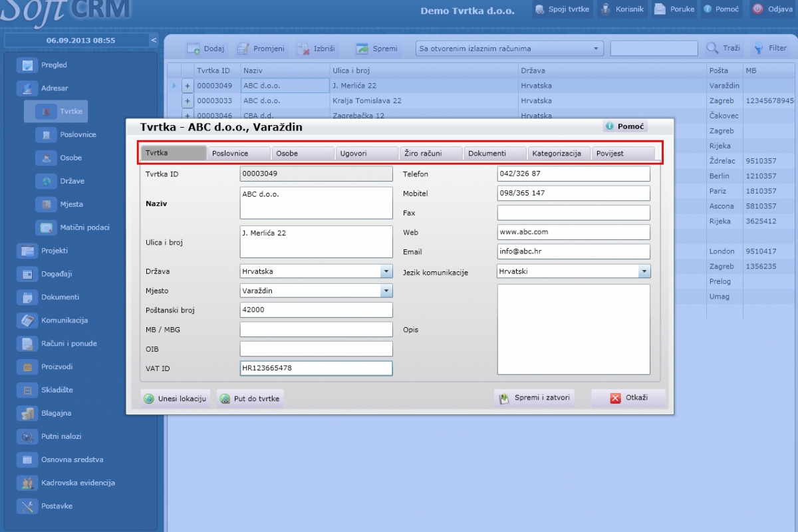Viewport: 798px width, 532px height.
Task: Collapse the sidebar with the arrow button
Action: pos(154,41)
